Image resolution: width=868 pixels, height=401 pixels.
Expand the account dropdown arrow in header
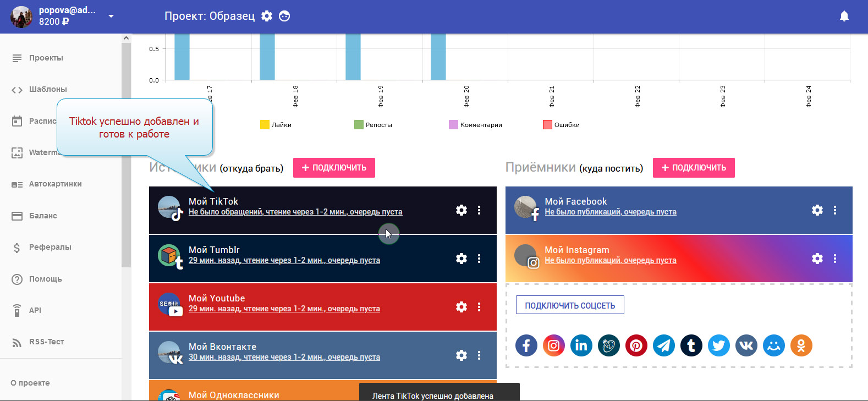[111, 16]
